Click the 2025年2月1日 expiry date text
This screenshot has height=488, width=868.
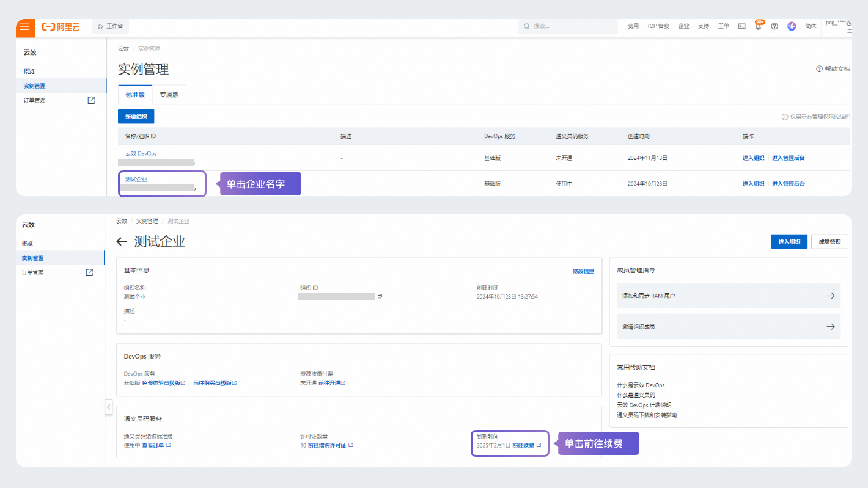click(x=493, y=445)
